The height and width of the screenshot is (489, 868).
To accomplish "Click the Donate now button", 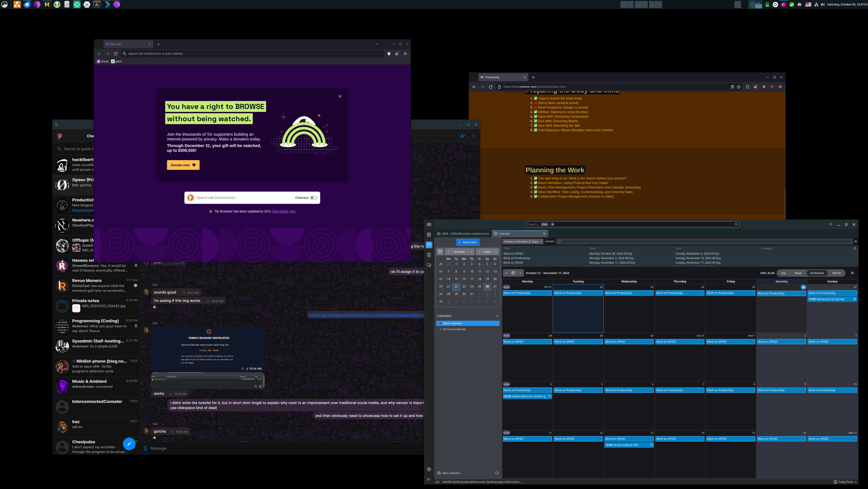I will [x=183, y=165].
